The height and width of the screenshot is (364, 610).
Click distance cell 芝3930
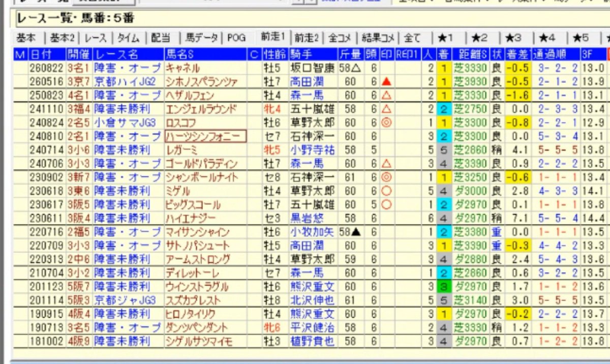470,81
